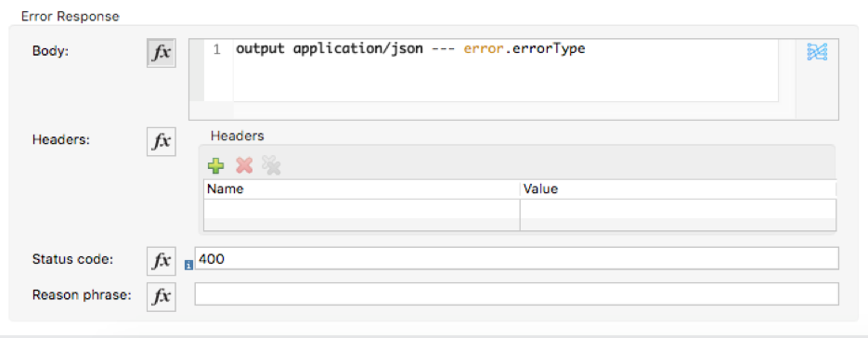The width and height of the screenshot is (868, 338).
Task: Toggle the fx expression button for Headers
Action: (x=162, y=142)
